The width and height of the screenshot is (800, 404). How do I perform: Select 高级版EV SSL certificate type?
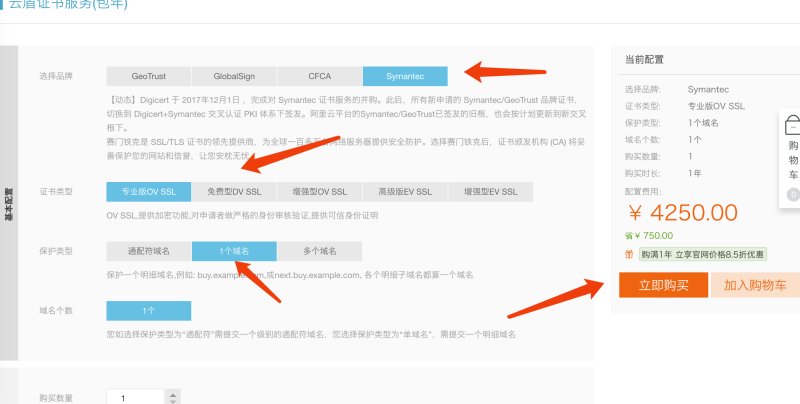405,192
